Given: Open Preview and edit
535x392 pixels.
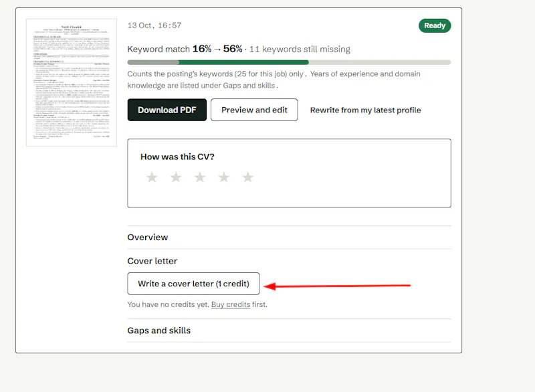Looking at the screenshot, I should click(254, 110).
